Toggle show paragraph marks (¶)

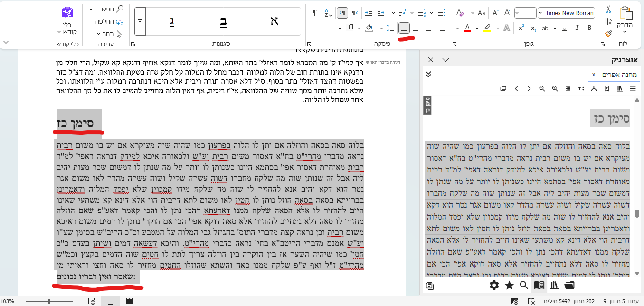click(x=314, y=13)
